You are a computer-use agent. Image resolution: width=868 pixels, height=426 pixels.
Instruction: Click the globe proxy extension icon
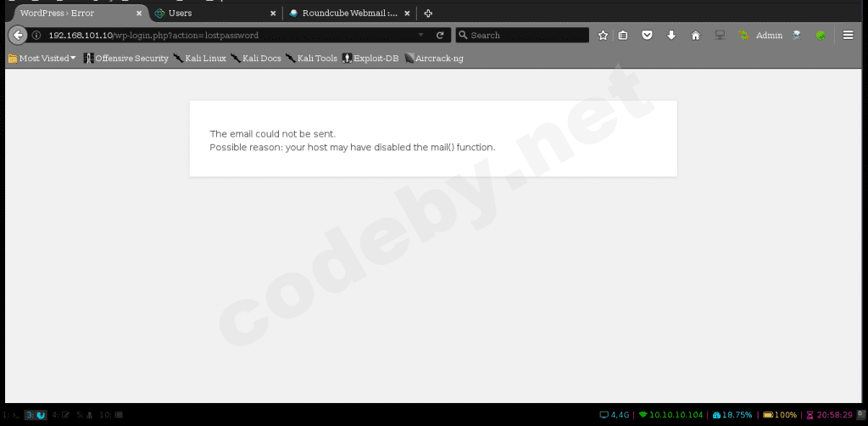(x=797, y=36)
